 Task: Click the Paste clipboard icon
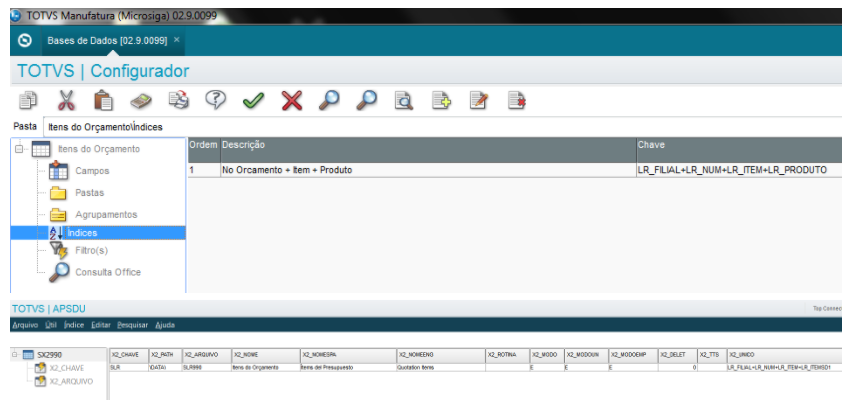click(103, 100)
